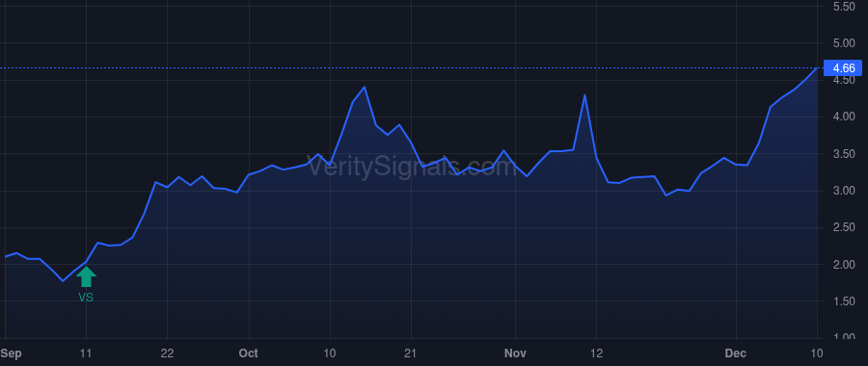Viewport: 868px width, 366px height.
Task: Click the VS text under the green arrow
Action: point(86,298)
